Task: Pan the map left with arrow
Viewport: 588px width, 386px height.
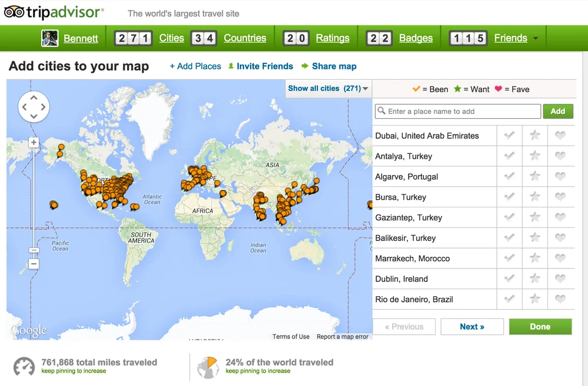Action: click(x=24, y=107)
